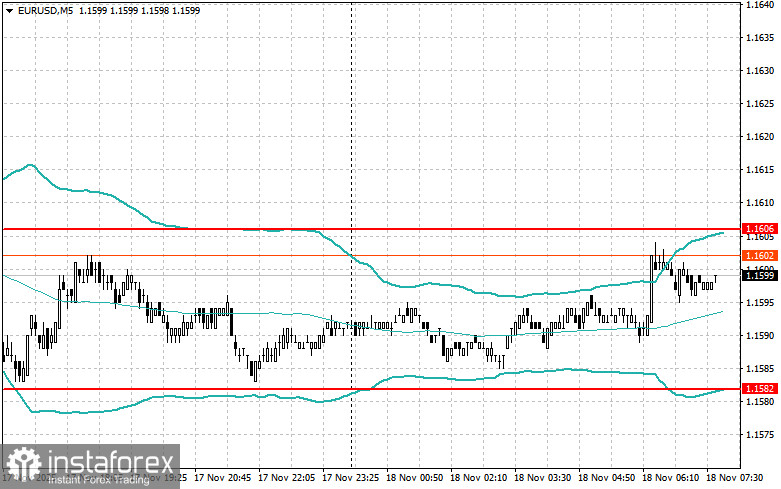Select the 1.1595 price axis value

pos(760,302)
